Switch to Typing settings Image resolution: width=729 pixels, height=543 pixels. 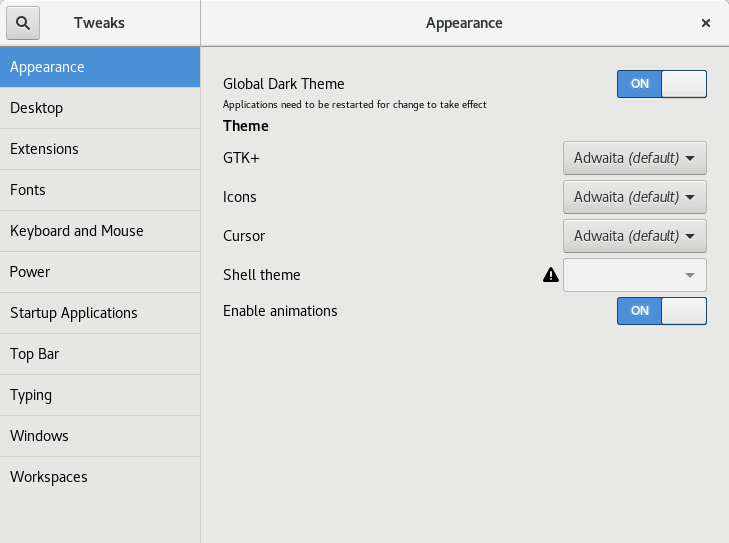point(100,395)
